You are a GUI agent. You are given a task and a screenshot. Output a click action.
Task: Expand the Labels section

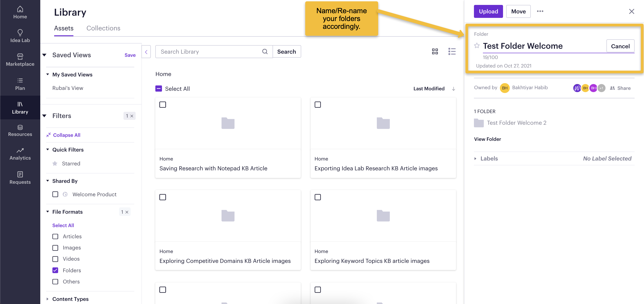[x=475, y=159]
